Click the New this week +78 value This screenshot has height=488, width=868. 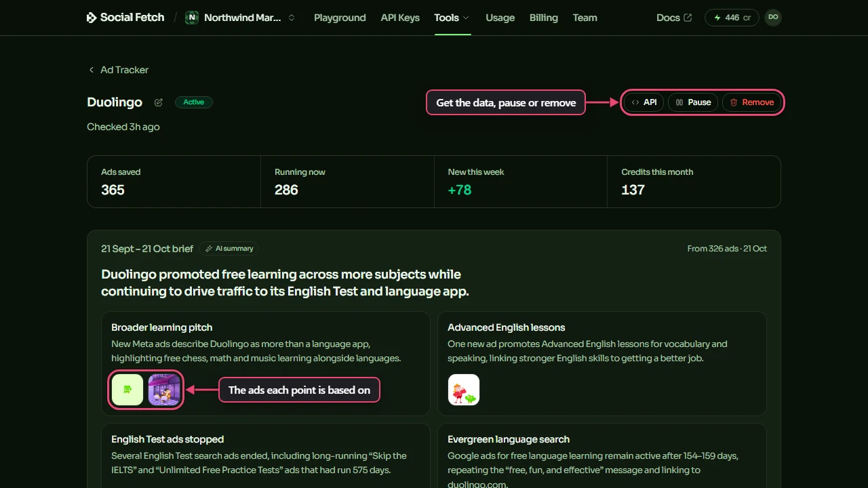[460, 190]
